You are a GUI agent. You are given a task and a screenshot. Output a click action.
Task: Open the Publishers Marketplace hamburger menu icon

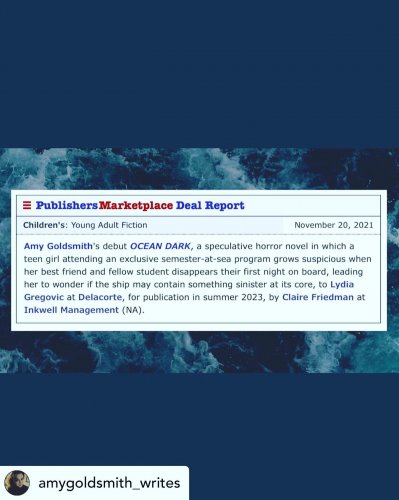27,205
